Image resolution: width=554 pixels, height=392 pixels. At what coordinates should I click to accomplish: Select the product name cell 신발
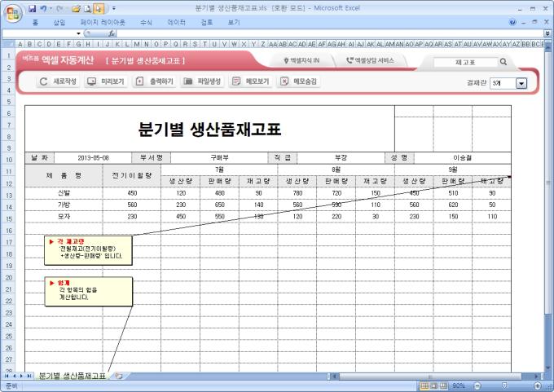pos(64,193)
